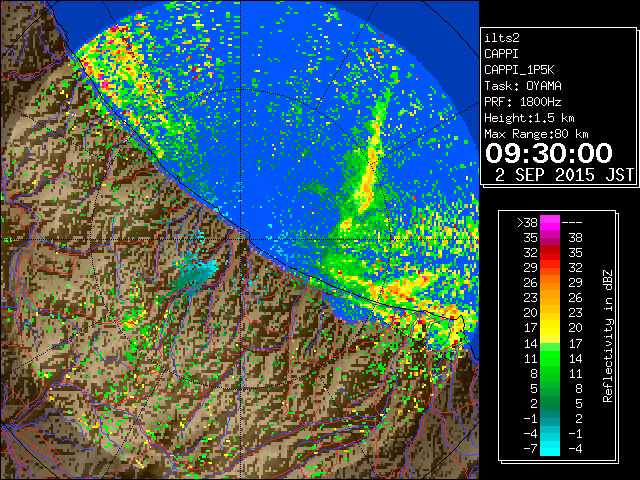
Task: Click the Reflectivity in dBZ axis label
Action: 608,336
